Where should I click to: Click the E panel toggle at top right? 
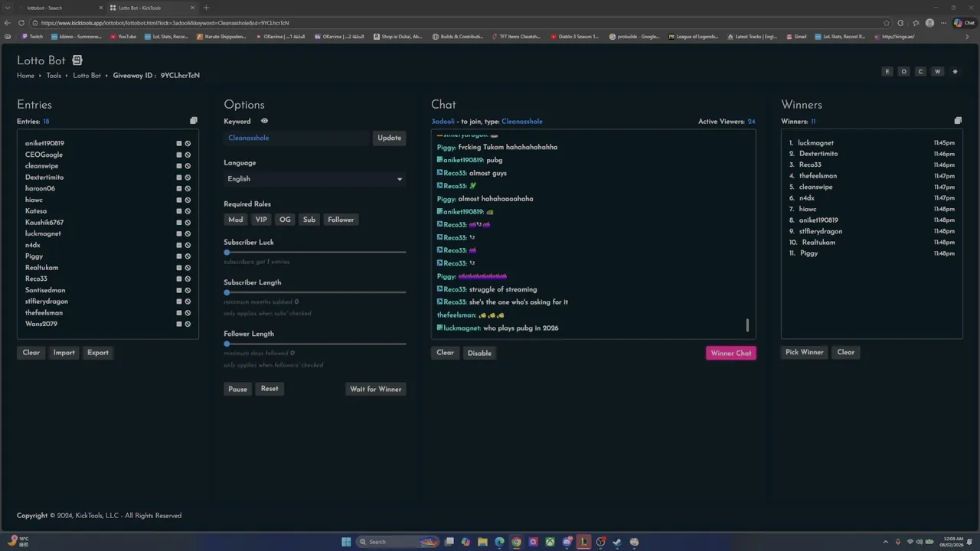pyautogui.click(x=887, y=71)
